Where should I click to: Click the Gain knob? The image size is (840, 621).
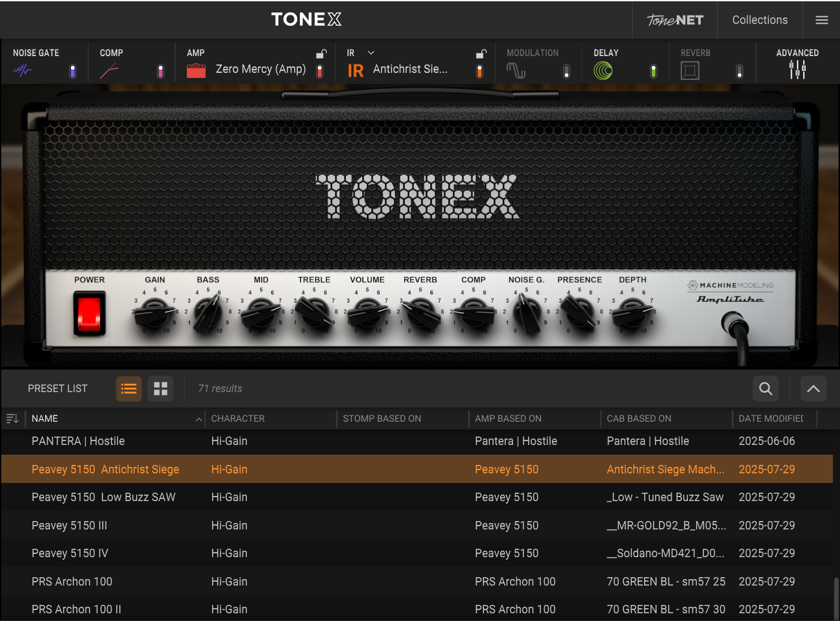(x=155, y=314)
